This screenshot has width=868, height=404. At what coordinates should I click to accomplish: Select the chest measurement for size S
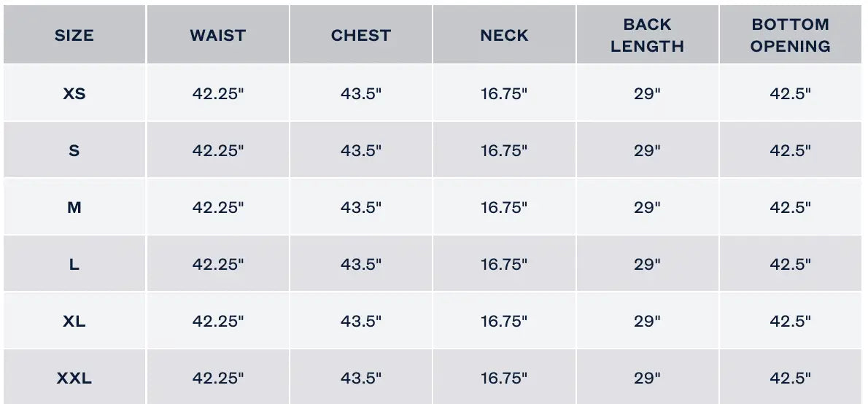(x=361, y=150)
